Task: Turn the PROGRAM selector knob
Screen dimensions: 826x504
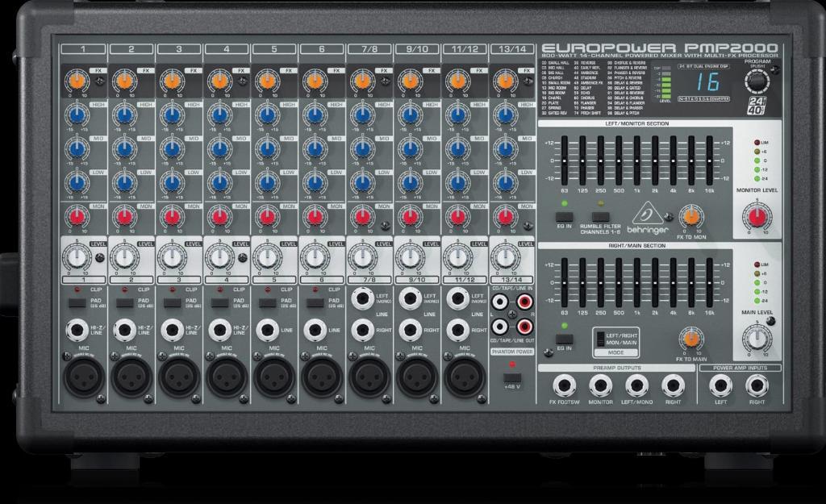Action: 757,82
